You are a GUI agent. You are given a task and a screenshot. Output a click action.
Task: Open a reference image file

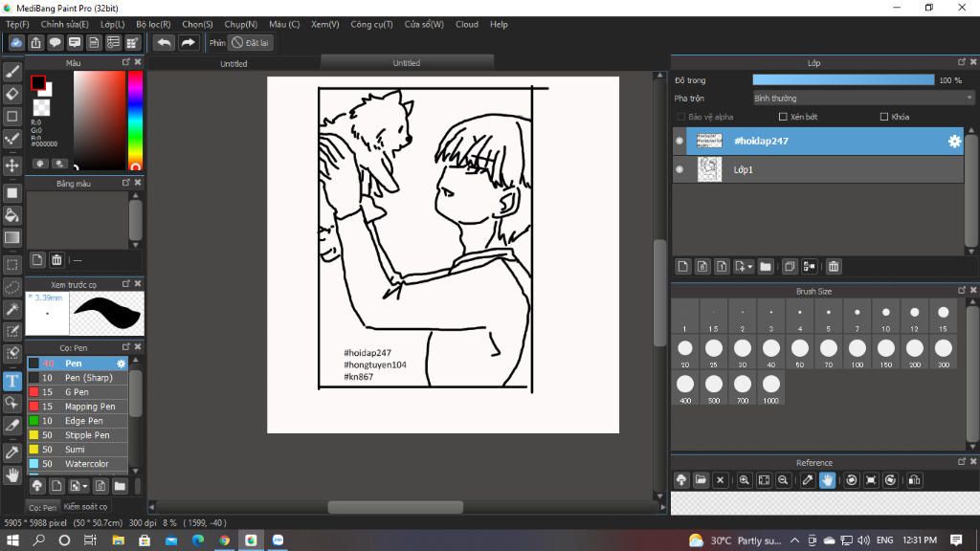[x=701, y=480]
